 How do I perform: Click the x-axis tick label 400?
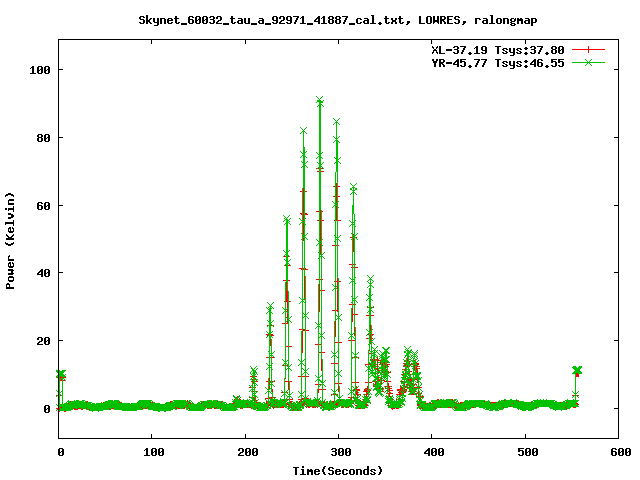pos(434,452)
